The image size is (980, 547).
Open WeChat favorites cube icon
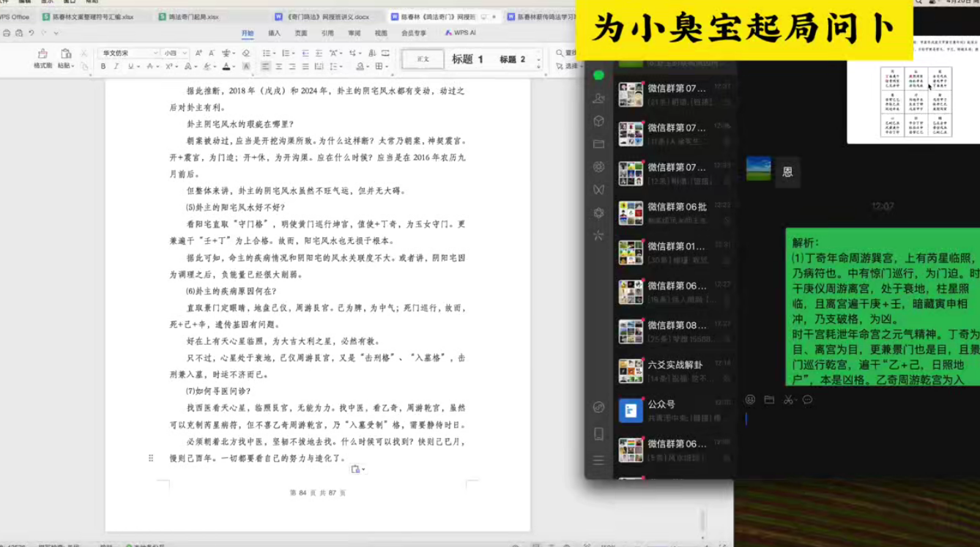(x=598, y=121)
